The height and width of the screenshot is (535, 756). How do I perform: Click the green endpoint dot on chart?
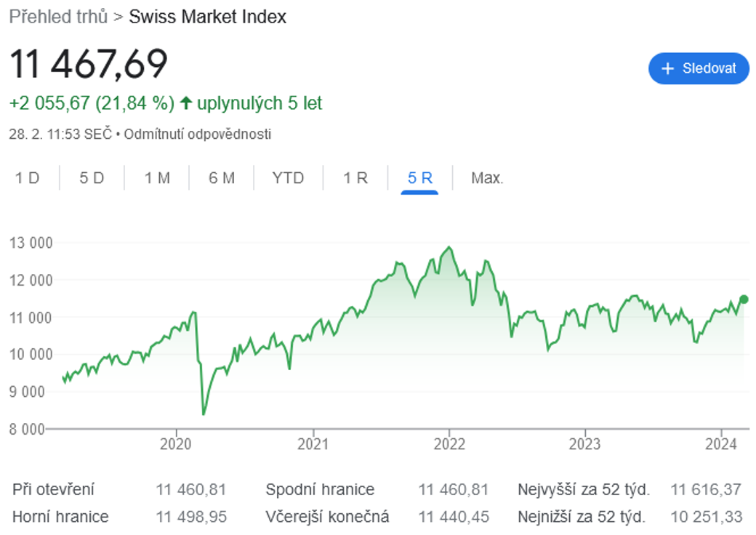point(744,299)
